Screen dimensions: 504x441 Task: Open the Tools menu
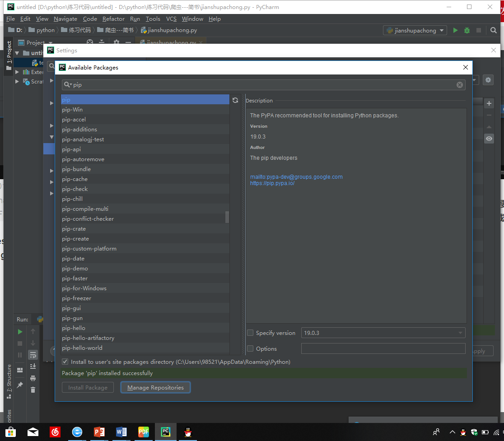153,19
